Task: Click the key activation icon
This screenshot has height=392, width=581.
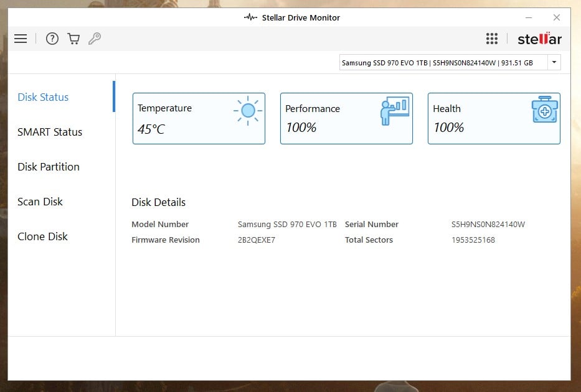Action: tap(95, 39)
